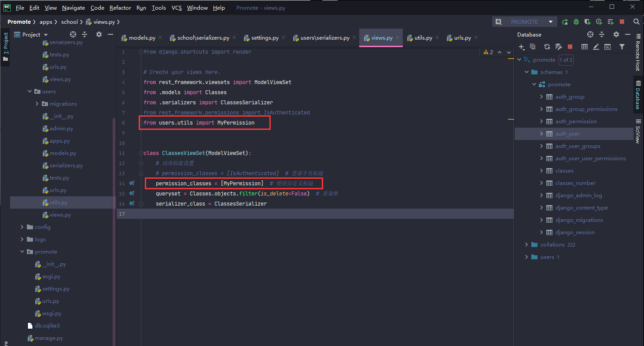Collapse the schemas node in Database
The width and height of the screenshot is (644, 346).
coord(526,72)
